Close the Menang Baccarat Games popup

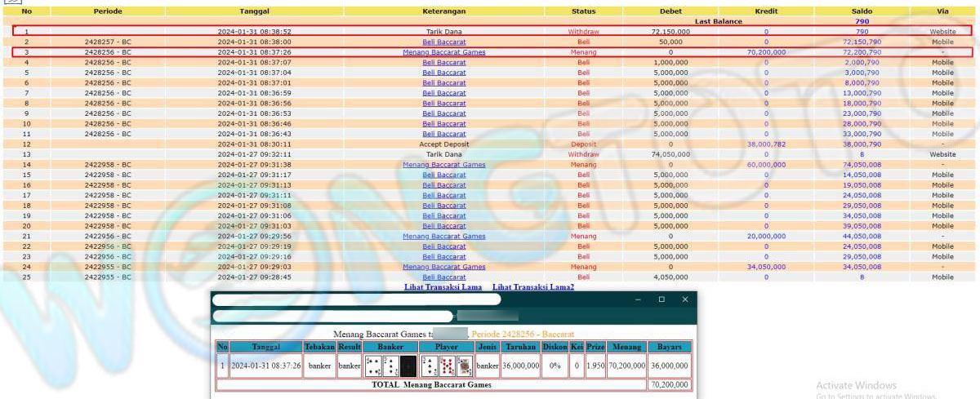(684, 299)
